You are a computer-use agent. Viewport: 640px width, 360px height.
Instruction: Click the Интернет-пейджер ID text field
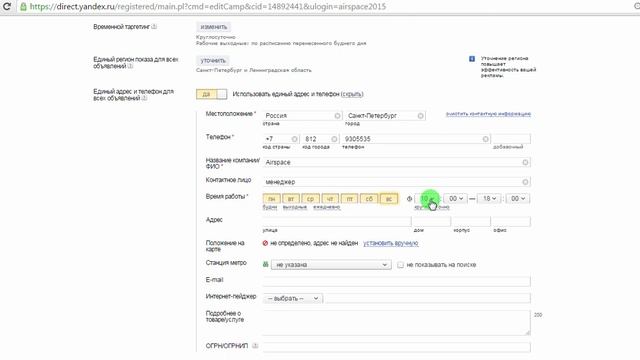[427, 298]
